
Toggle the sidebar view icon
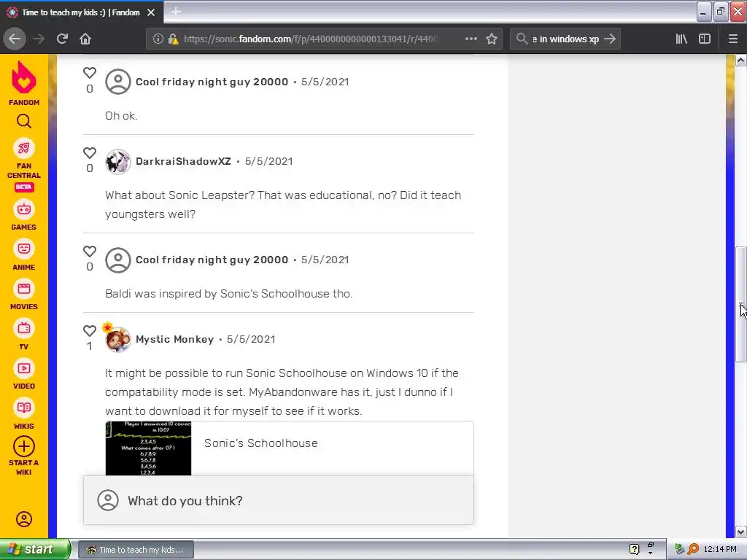[x=705, y=39]
